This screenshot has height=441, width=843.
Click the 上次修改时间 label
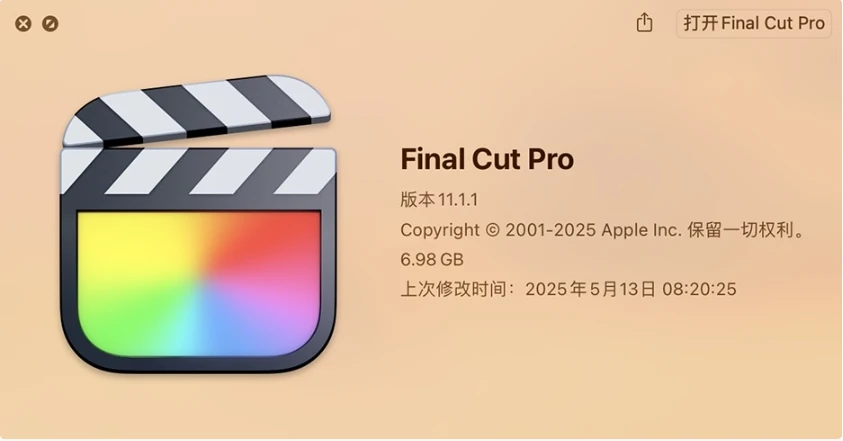pos(453,289)
